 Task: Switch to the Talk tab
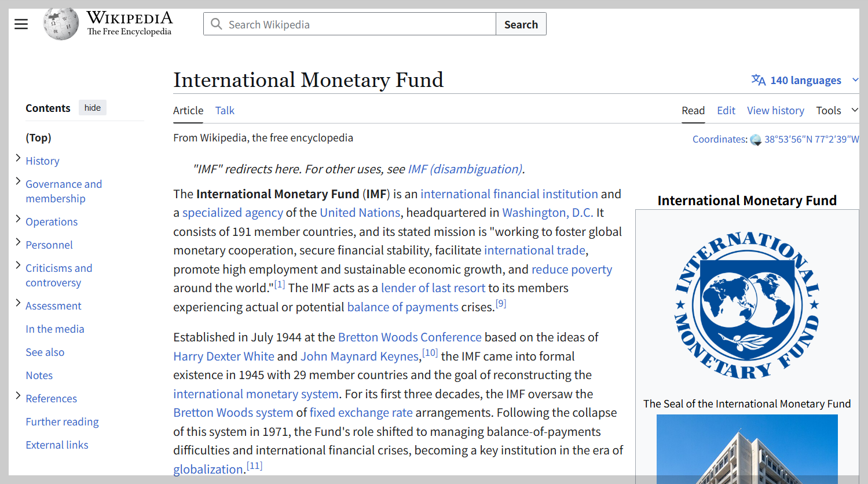pos(225,110)
